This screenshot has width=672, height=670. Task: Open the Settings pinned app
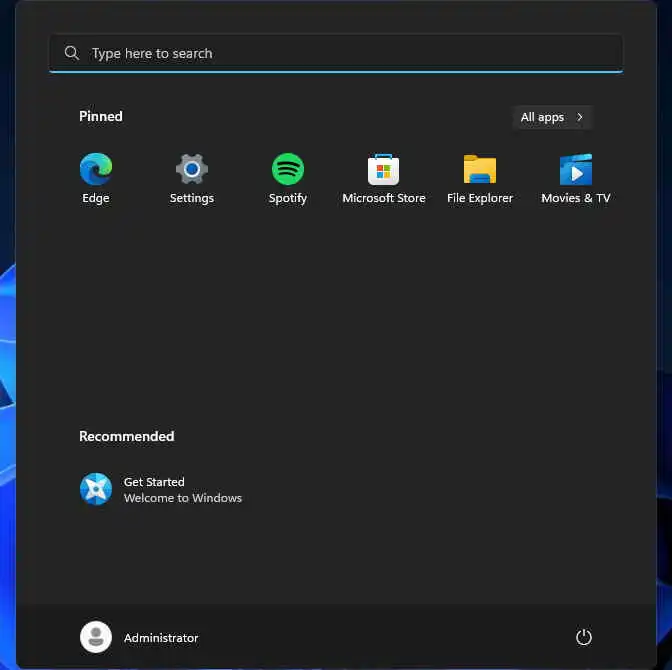click(x=192, y=179)
